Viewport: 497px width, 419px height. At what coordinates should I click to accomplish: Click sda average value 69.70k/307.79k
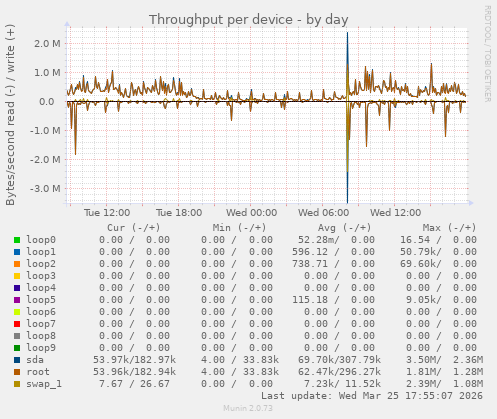pos(339,360)
